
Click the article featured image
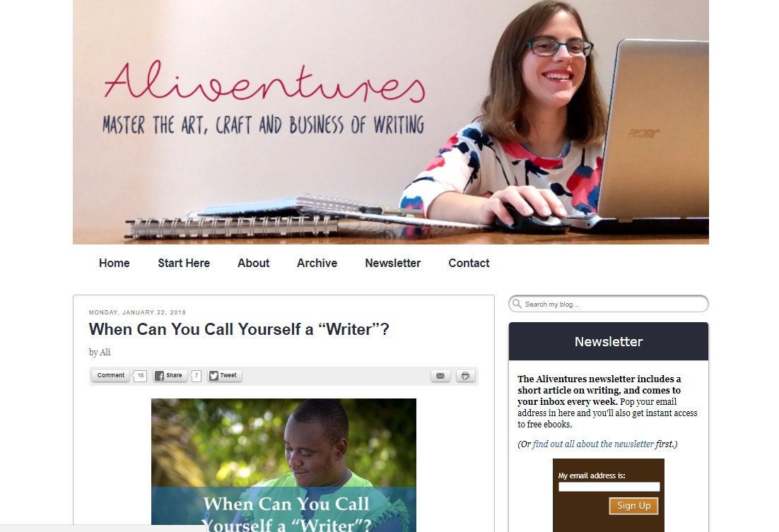point(283,465)
